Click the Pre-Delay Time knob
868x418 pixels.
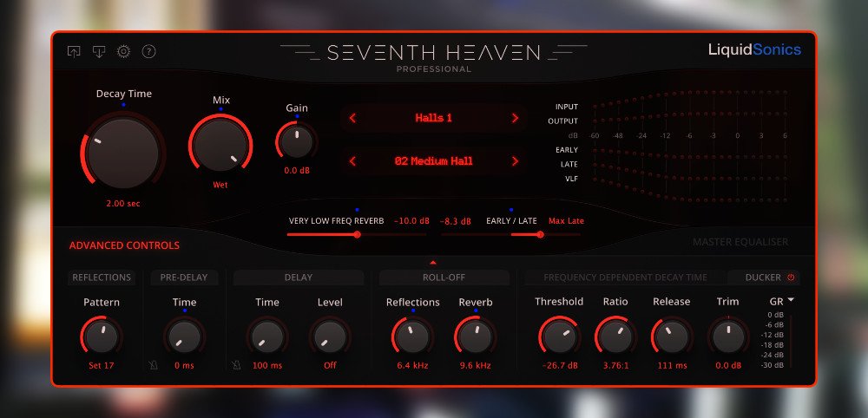[184, 336]
